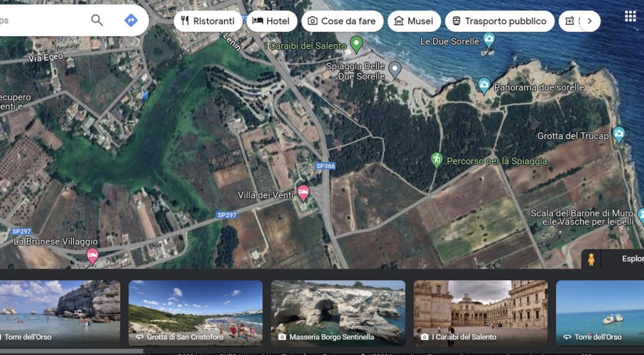Viewport: 644px width, 355px height.
Task: Open the Masseria Borgo Sentinella thumbnail
Action: [x=338, y=313]
